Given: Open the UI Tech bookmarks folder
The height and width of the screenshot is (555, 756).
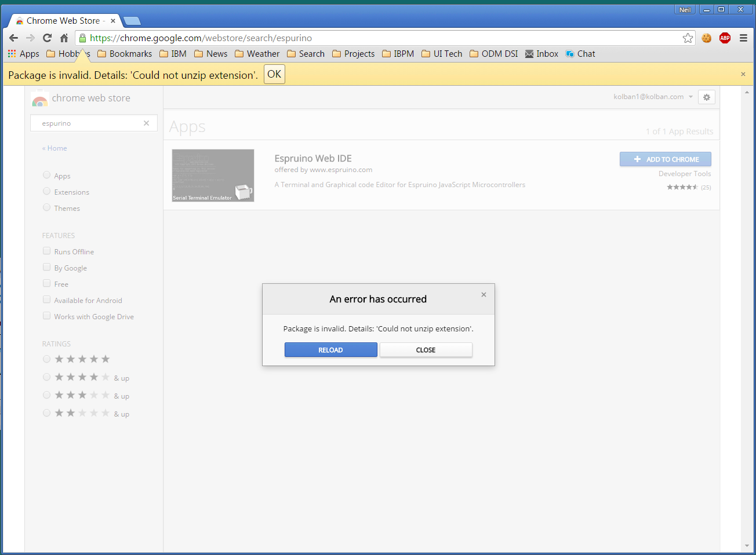Looking at the screenshot, I should [442, 54].
